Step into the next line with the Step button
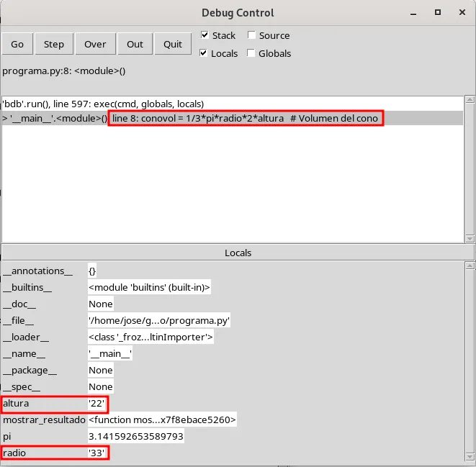This screenshot has height=467, width=476. tap(54, 45)
